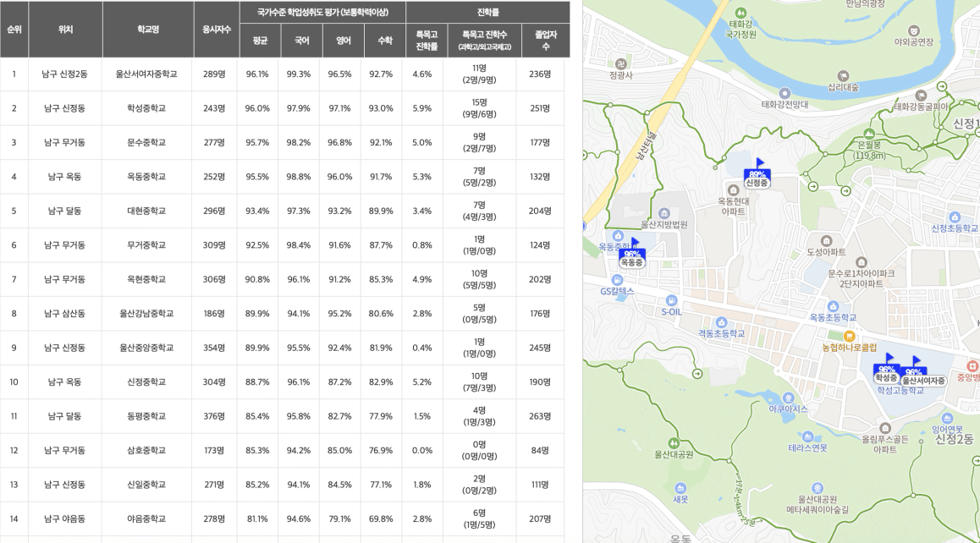
Task: Click the 신정중 flag marker on map
Action: (757, 174)
